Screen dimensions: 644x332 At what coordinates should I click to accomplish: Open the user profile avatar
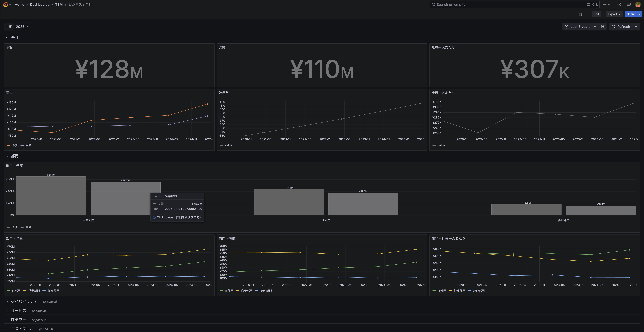click(638, 5)
